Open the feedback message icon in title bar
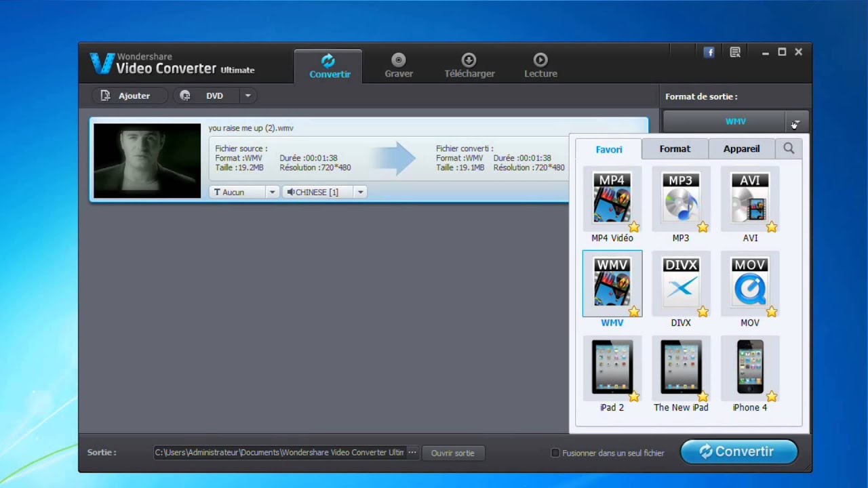This screenshot has width=868, height=488. 735,52
